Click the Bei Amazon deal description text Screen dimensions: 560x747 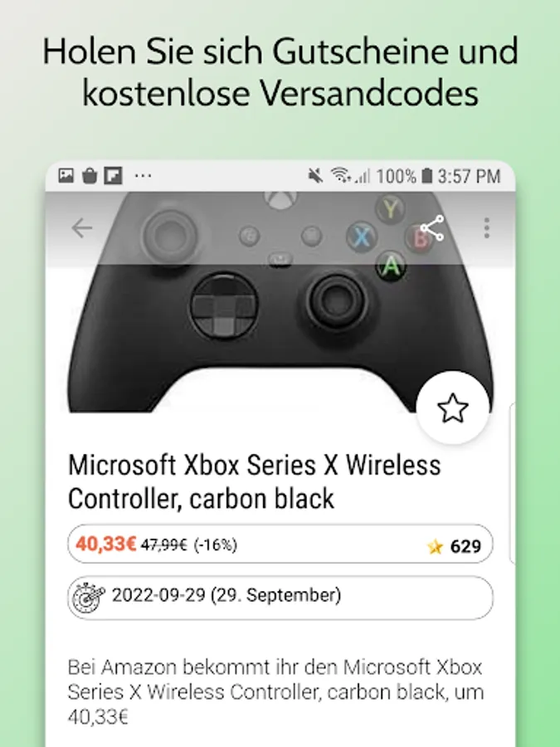coord(275,691)
